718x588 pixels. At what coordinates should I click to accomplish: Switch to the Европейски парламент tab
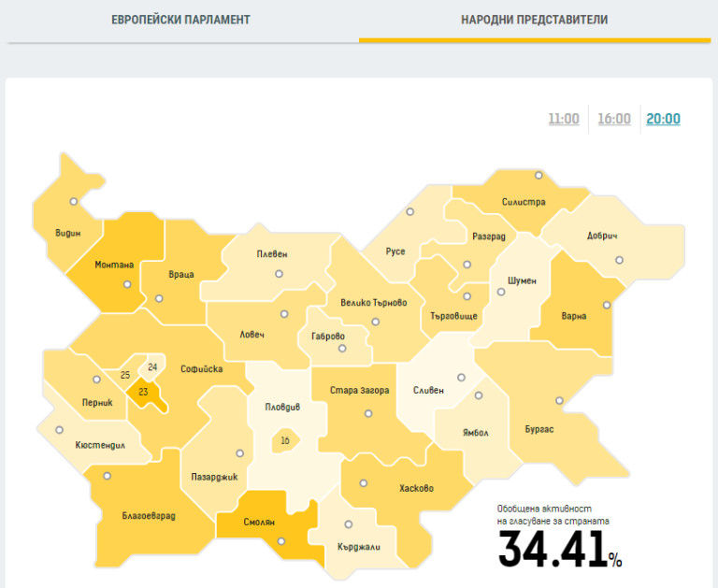pos(180,20)
